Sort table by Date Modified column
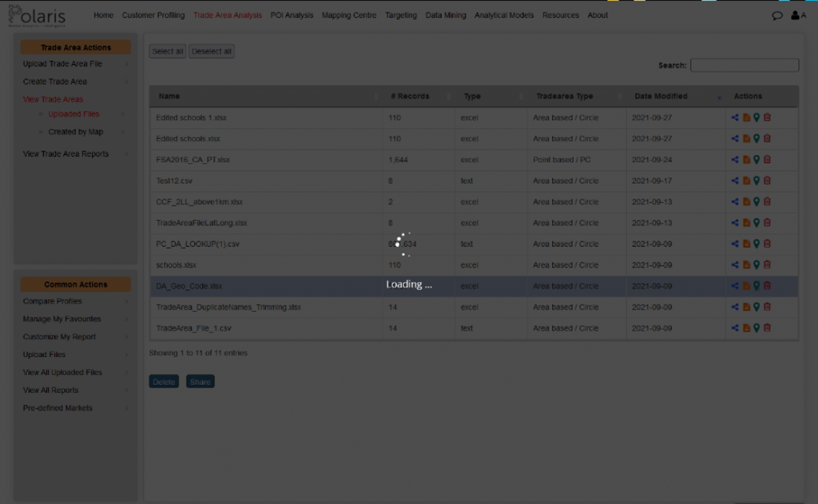The height and width of the screenshot is (504, 818). pyautogui.click(x=661, y=96)
